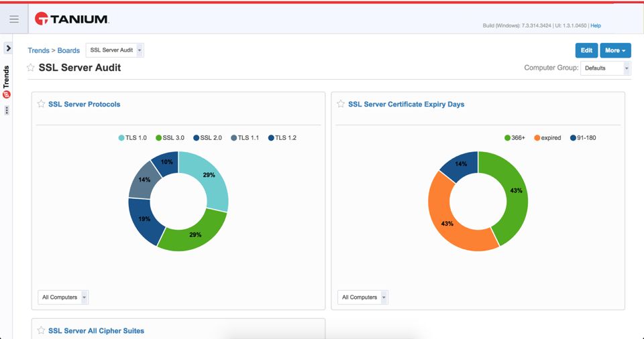Click the Edit button
This screenshot has height=339, width=644.
586,50
